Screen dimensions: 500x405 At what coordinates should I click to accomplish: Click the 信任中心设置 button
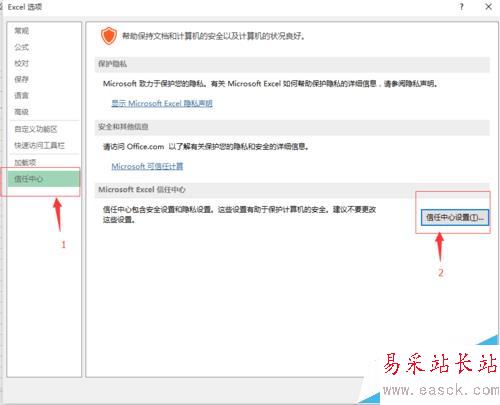click(455, 217)
